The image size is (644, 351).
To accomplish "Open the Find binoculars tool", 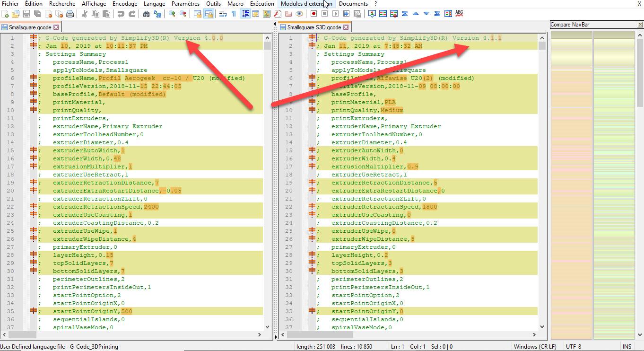I will (146, 14).
